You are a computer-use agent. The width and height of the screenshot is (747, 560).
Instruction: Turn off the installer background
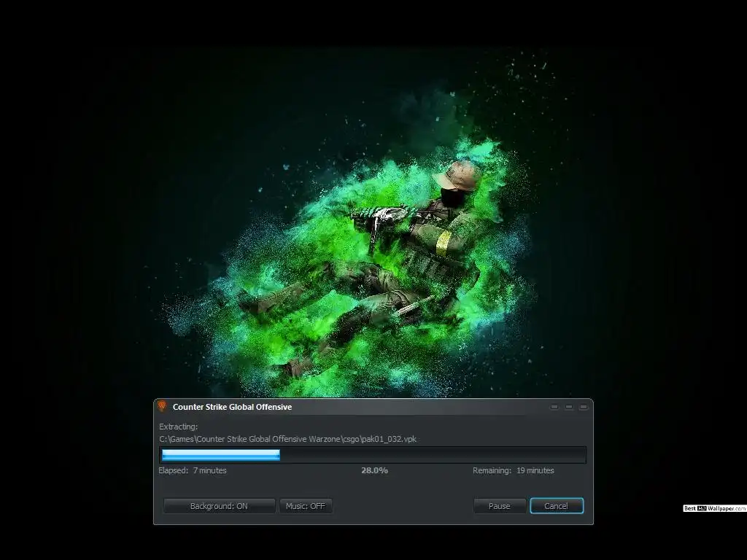tap(219, 506)
